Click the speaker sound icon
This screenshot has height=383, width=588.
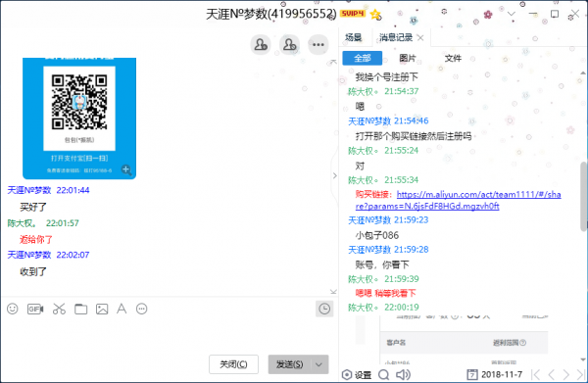pyautogui.click(x=403, y=374)
